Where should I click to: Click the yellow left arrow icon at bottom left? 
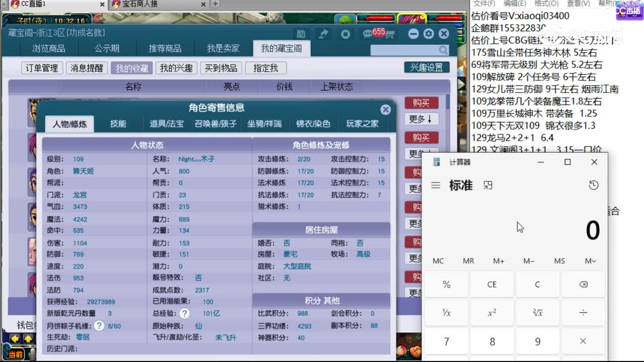pyautogui.click(x=15, y=339)
